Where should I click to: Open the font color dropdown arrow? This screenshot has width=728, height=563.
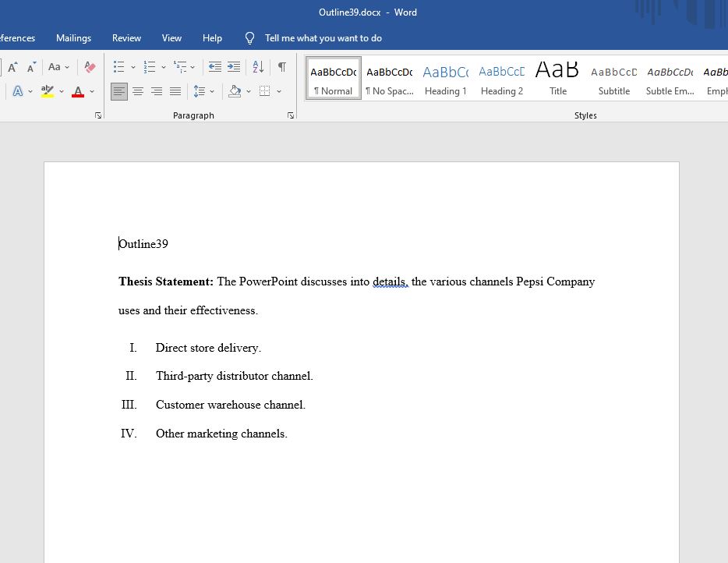click(92, 91)
